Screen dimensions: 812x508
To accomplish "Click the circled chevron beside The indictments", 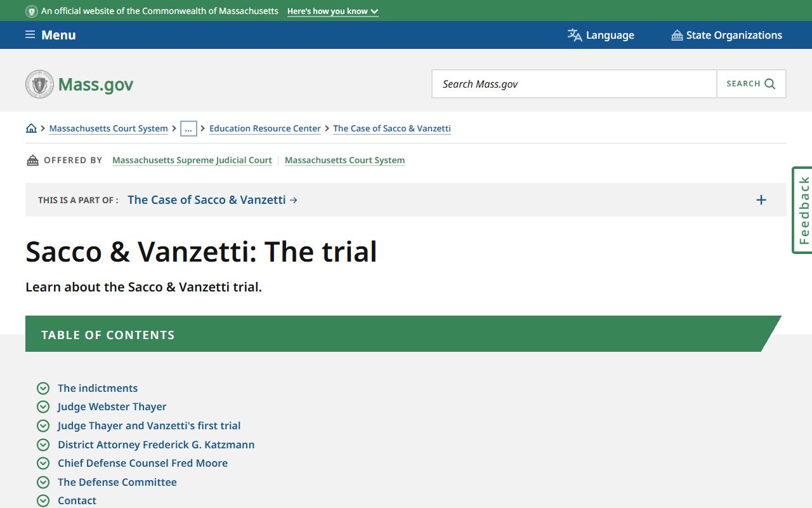I will tap(43, 388).
